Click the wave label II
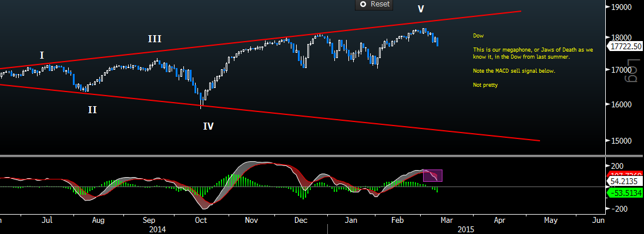 [x=92, y=110]
